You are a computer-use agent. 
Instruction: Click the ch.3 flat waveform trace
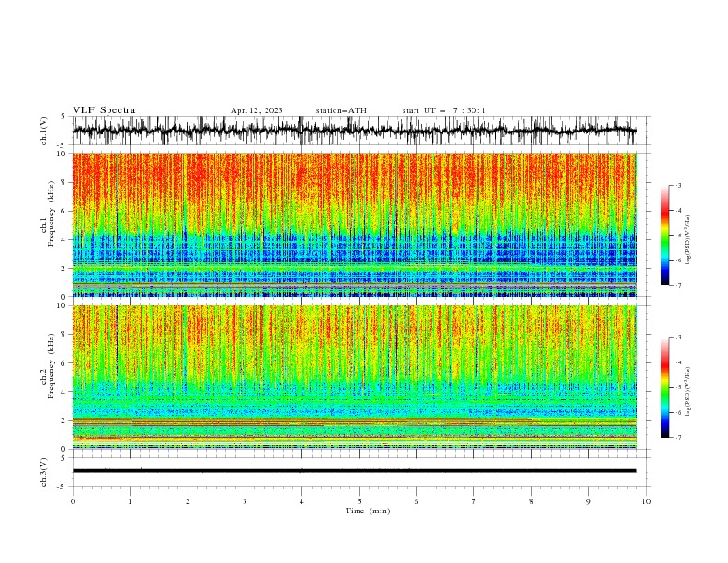click(354, 471)
